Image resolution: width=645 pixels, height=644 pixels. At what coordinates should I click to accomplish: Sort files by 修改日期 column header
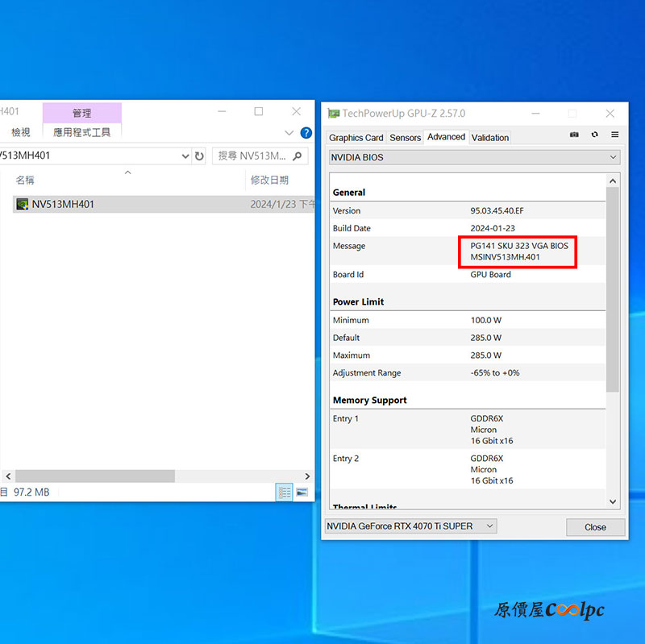269,180
